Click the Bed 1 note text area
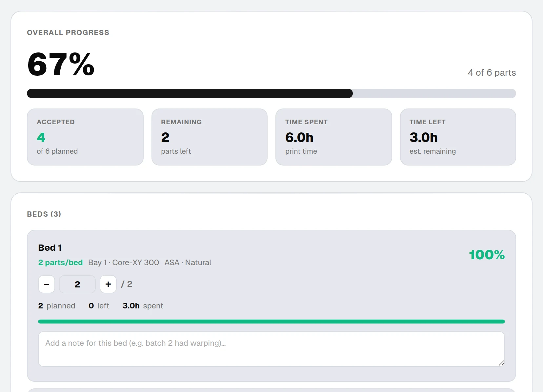 (271, 349)
